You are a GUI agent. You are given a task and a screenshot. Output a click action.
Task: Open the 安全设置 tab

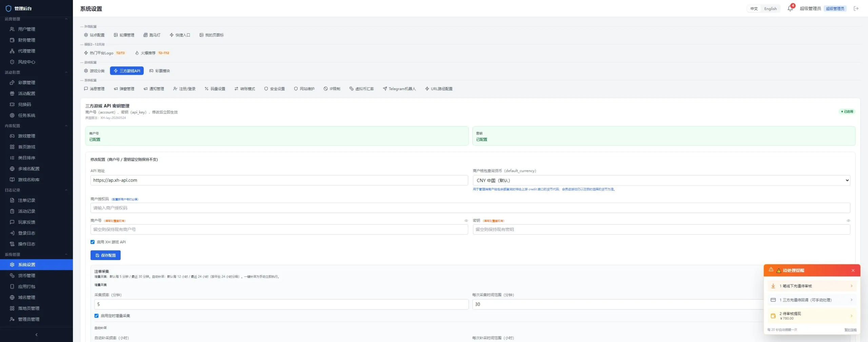click(274, 89)
